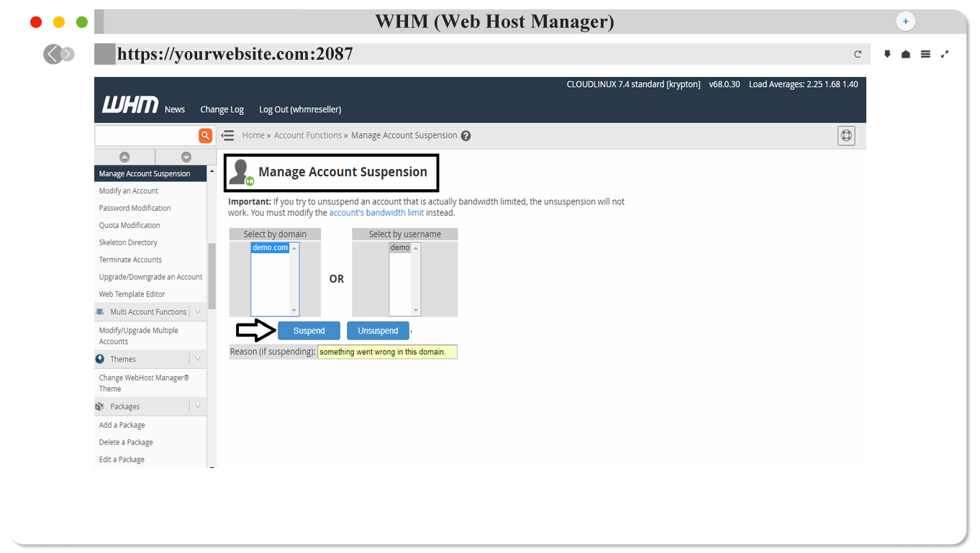Collapse sidebar sections with up arrow
This screenshot has height=553, width=980.
pos(124,157)
